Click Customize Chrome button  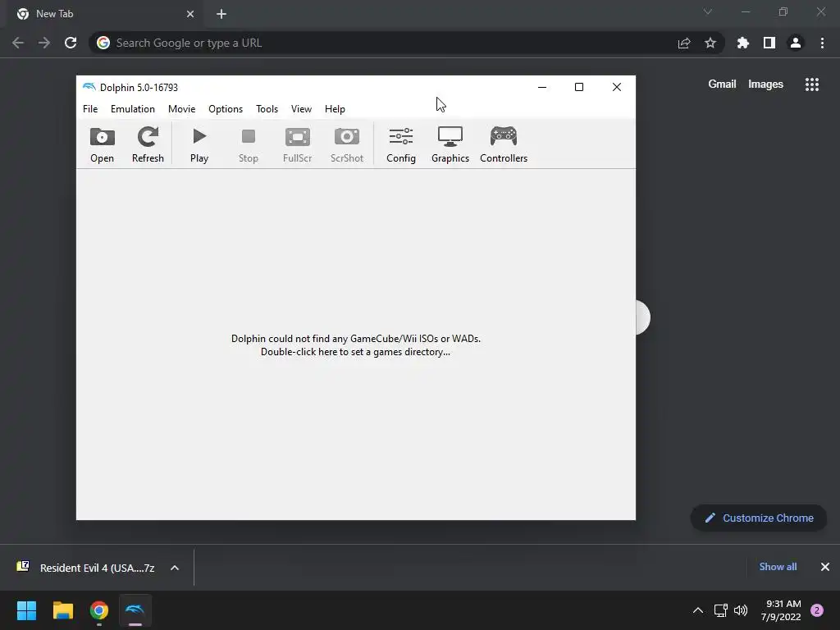point(759,518)
